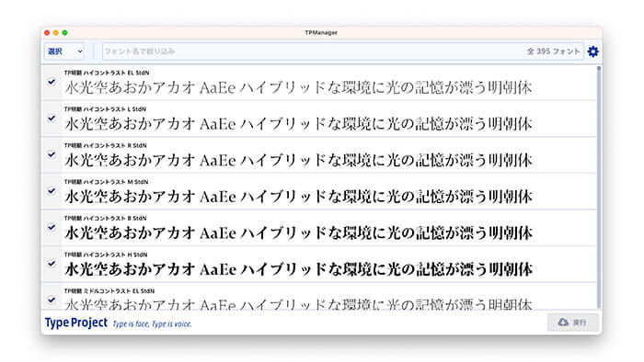This screenshot has height=362, width=644.
Task: Uncheck the ハイコントラスト M StdN font
Action: click(52, 191)
